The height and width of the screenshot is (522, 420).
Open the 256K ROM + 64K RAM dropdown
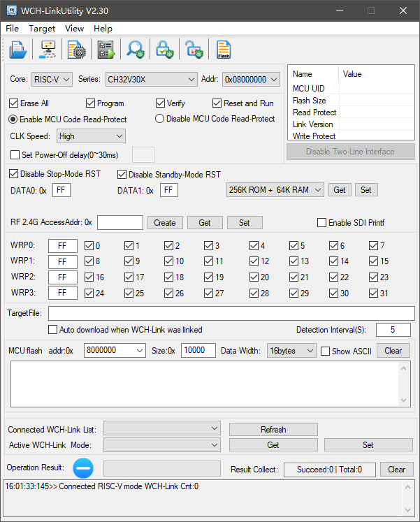(x=275, y=190)
